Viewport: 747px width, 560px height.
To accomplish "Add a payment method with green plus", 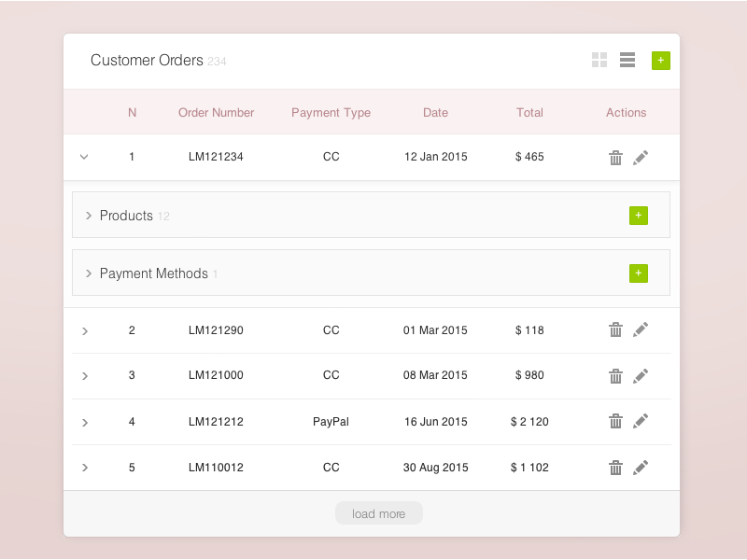I will (x=639, y=273).
